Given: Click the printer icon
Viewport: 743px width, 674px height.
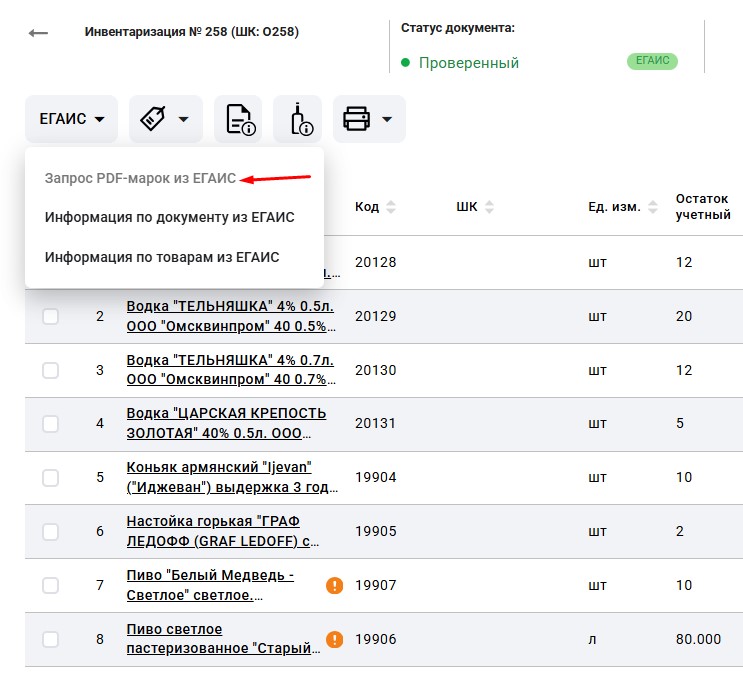Looking at the screenshot, I should pos(356,118).
